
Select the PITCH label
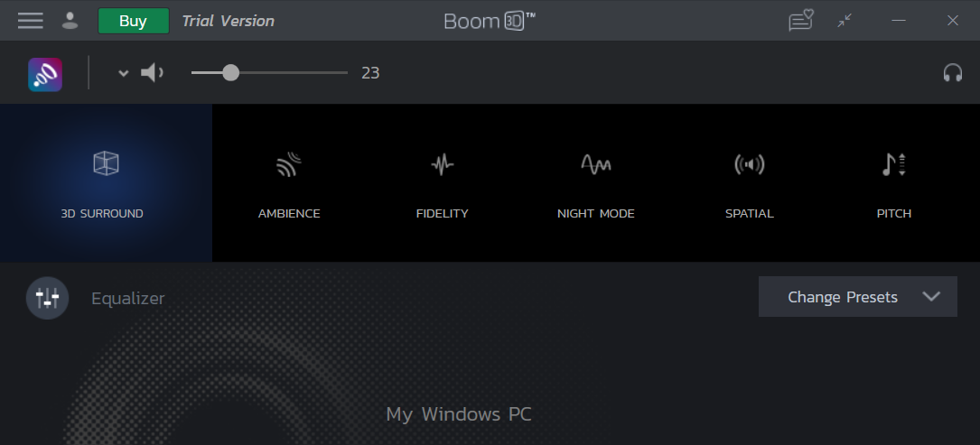[x=894, y=214]
